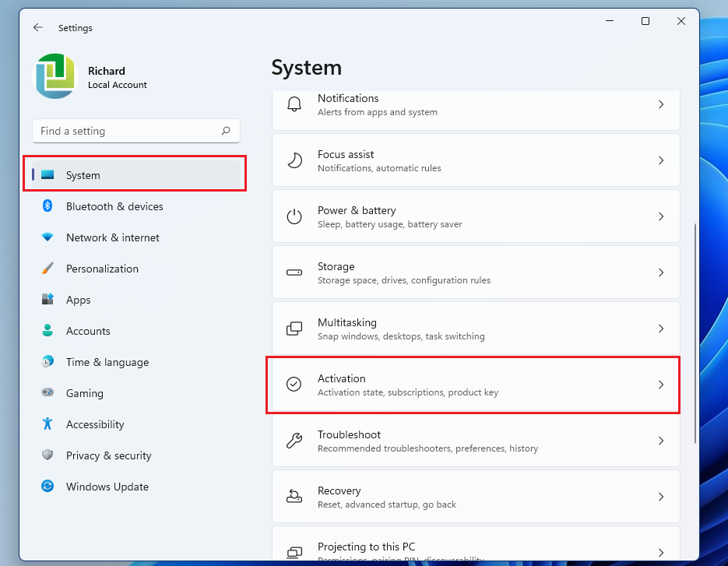Click the Notifications bell icon
This screenshot has height=566, width=728.
point(294,104)
